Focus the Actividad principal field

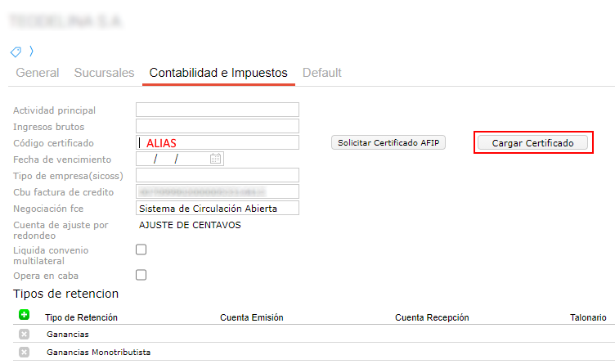[218, 110]
